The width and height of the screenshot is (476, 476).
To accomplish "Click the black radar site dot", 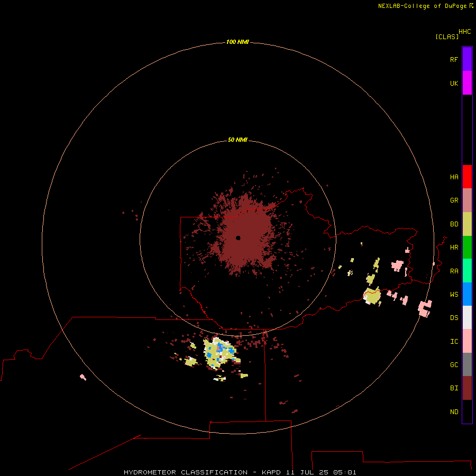I will [x=238, y=237].
